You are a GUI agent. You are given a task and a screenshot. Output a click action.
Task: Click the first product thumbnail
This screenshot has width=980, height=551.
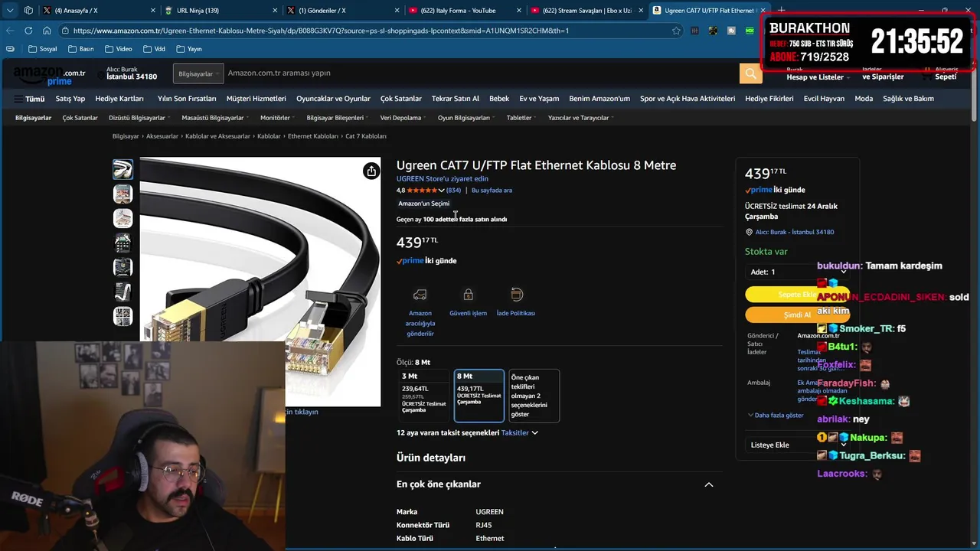pos(122,169)
